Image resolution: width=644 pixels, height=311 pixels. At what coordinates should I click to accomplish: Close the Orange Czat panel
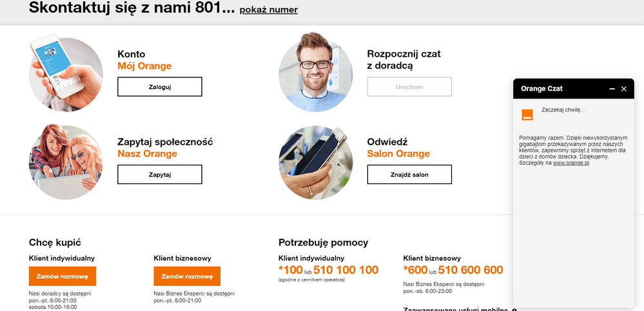click(x=624, y=89)
